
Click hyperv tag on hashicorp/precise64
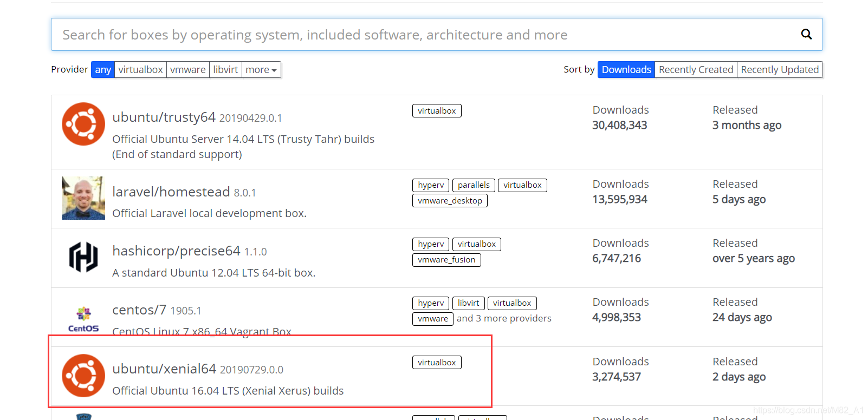coord(431,244)
